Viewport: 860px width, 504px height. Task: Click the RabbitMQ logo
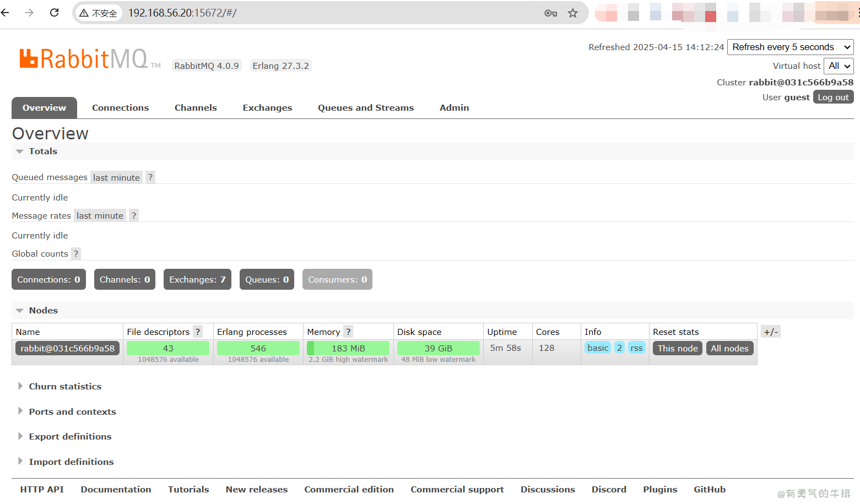[x=84, y=59]
